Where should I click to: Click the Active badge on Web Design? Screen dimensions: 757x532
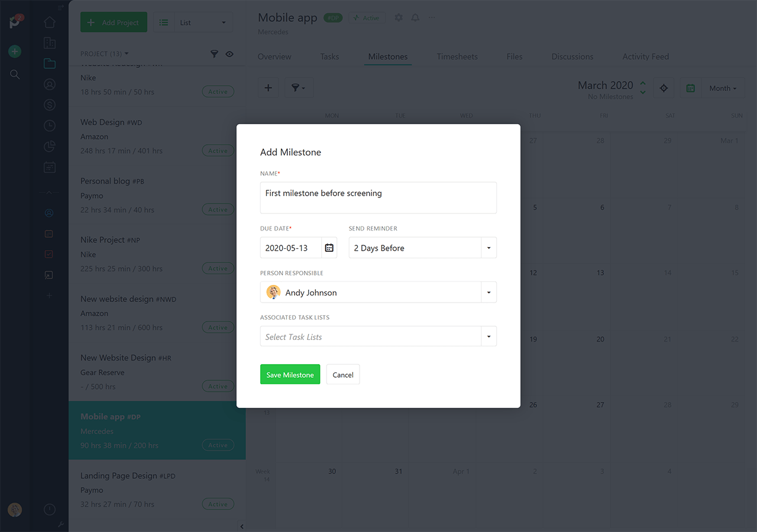pyautogui.click(x=218, y=151)
